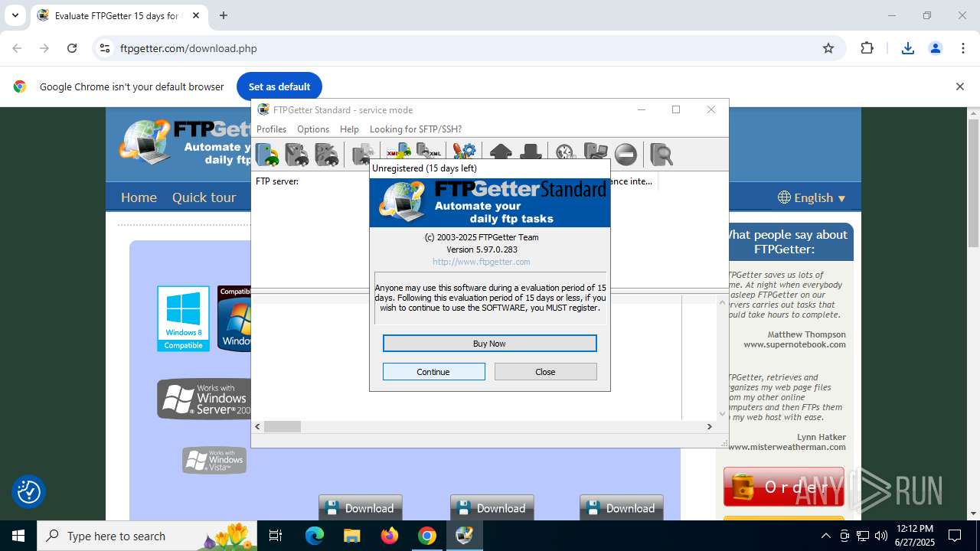Click the computers connection toolbar icon
This screenshot has height=551, width=980.
[x=596, y=154]
